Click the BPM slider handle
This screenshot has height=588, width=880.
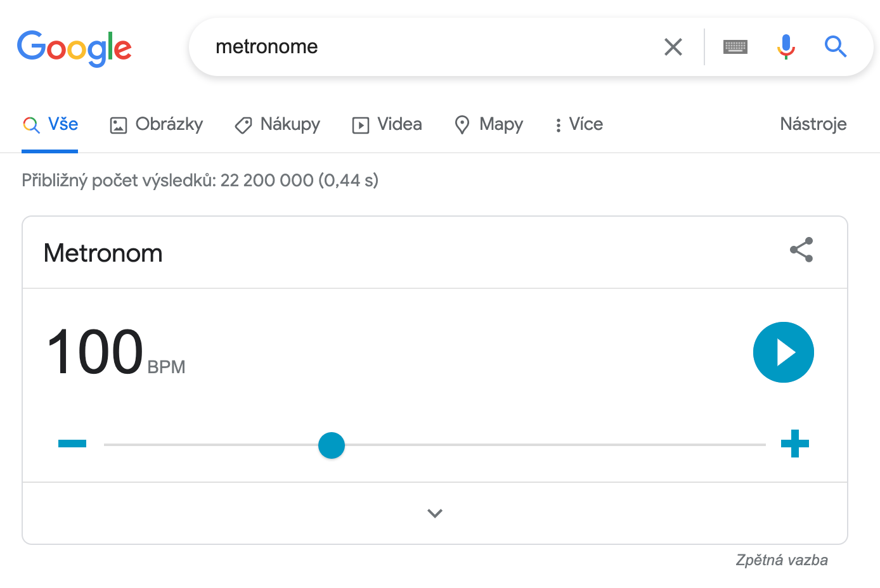332,445
